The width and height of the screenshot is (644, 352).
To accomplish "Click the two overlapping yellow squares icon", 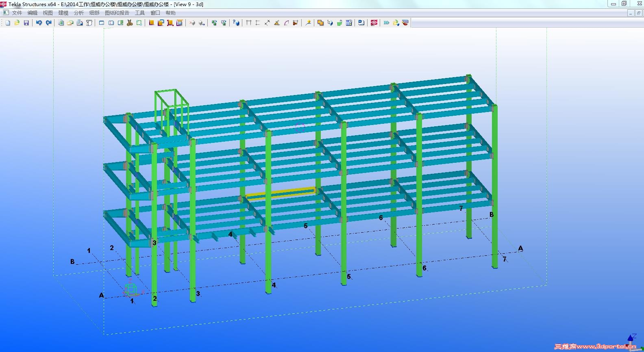I will [320, 23].
